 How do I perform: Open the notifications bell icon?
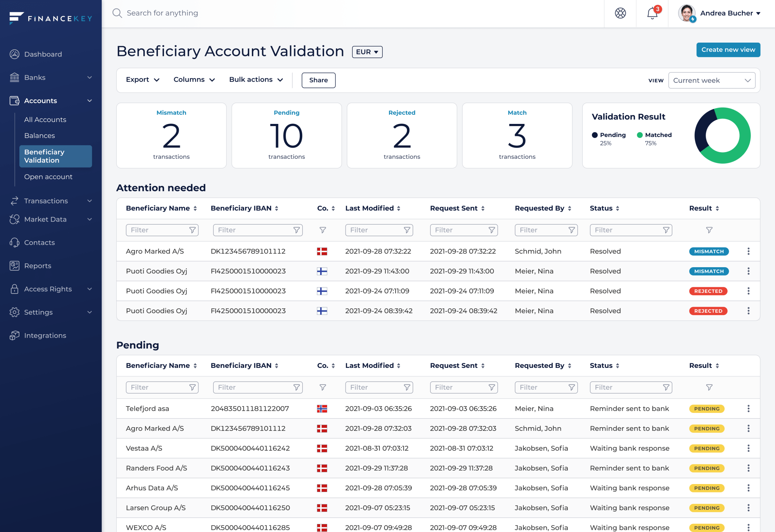tap(652, 13)
